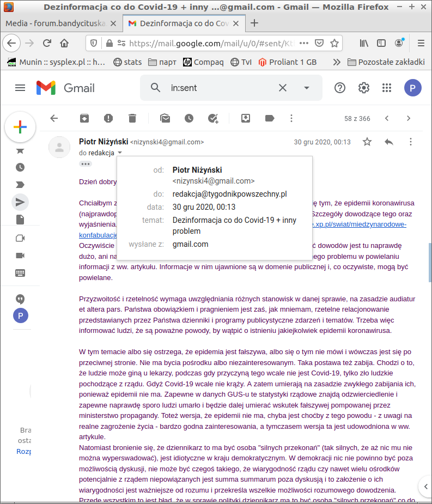Show more bookmarks chevron
Image resolution: width=432 pixels, height=504 pixels.
(337, 62)
